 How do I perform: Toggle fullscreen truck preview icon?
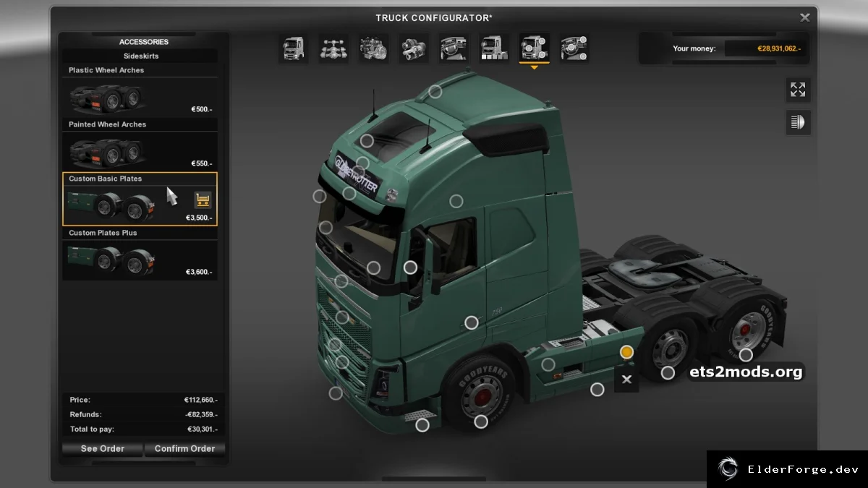tap(798, 90)
